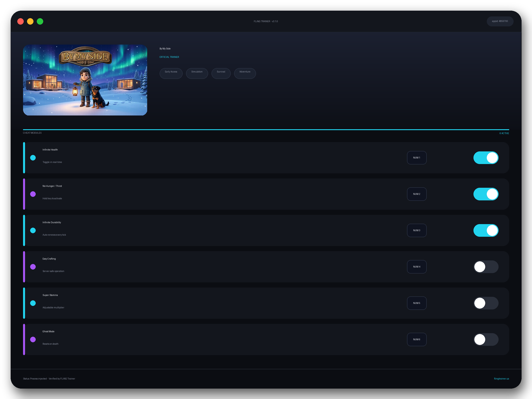Click the NUM 5 hotkey button
This screenshot has width=532, height=399.
tap(417, 303)
